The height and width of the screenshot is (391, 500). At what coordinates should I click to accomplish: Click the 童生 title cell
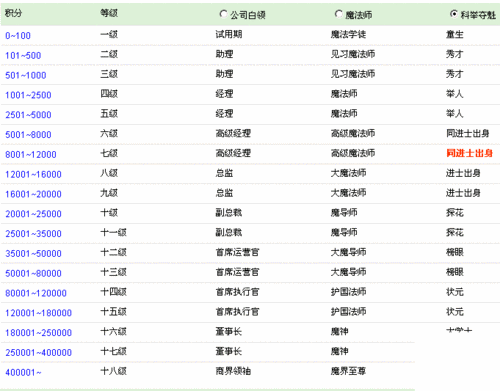[455, 34]
